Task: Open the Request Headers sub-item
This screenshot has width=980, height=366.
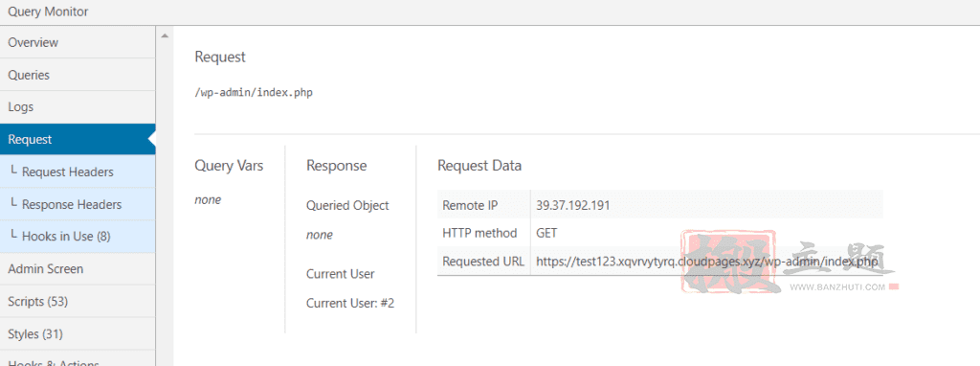Action: tap(78, 172)
